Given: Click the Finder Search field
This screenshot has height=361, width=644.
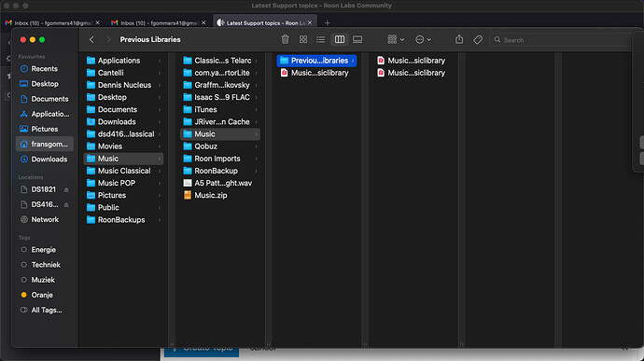Looking at the screenshot, I should click(563, 40).
